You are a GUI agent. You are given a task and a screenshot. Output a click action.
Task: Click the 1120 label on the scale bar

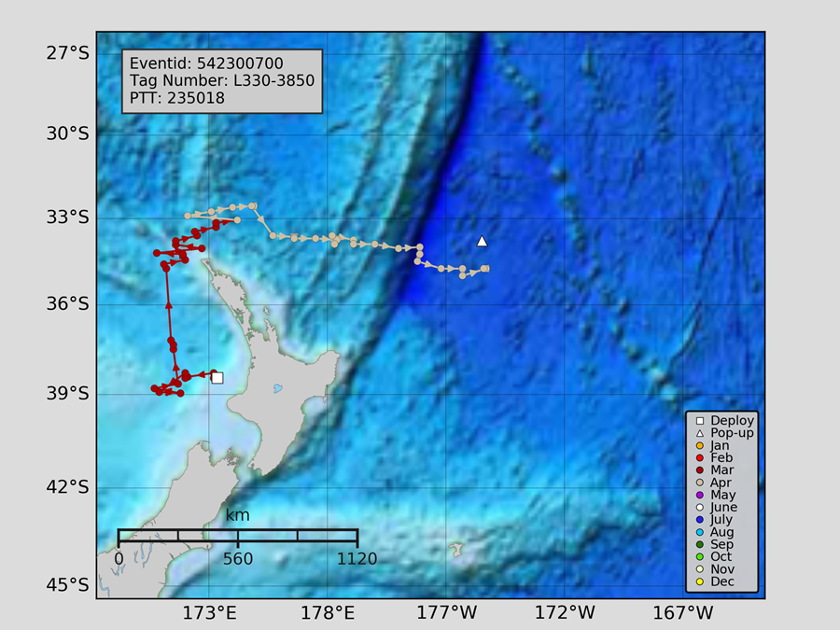click(357, 559)
